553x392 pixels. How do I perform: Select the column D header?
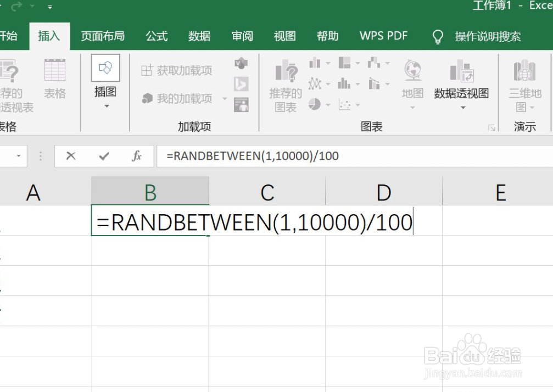[x=384, y=192]
